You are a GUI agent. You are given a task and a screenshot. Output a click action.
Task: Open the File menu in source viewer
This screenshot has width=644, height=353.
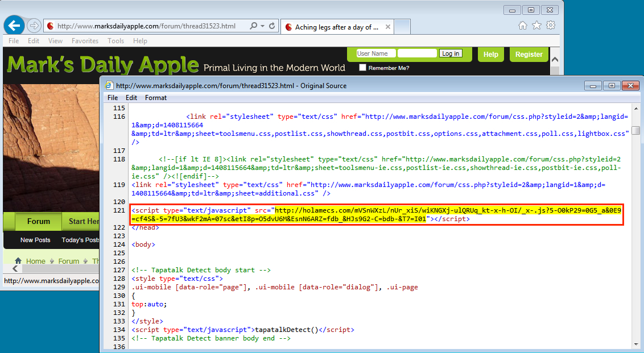pyautogui.click(x=113, y=98)
